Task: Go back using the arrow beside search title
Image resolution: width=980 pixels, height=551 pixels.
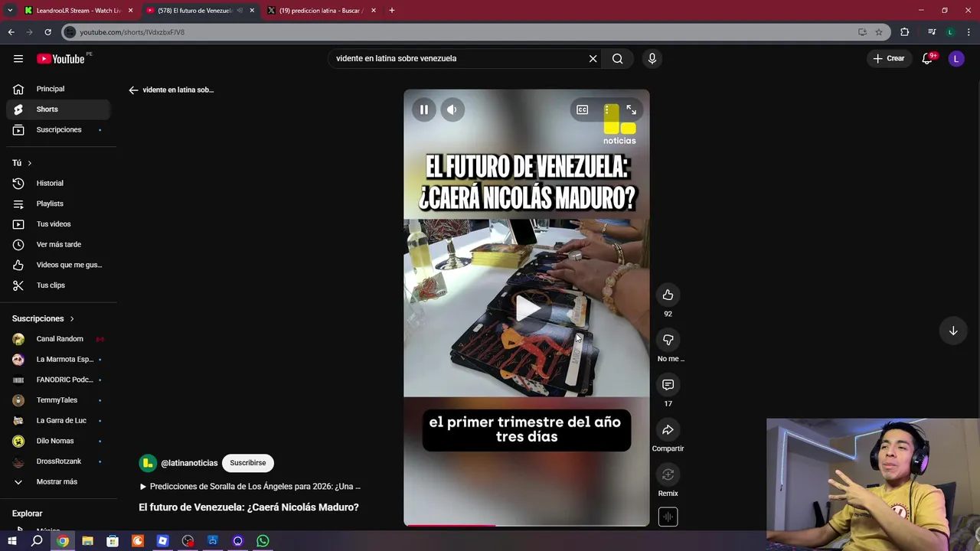Action: [133, 90]
